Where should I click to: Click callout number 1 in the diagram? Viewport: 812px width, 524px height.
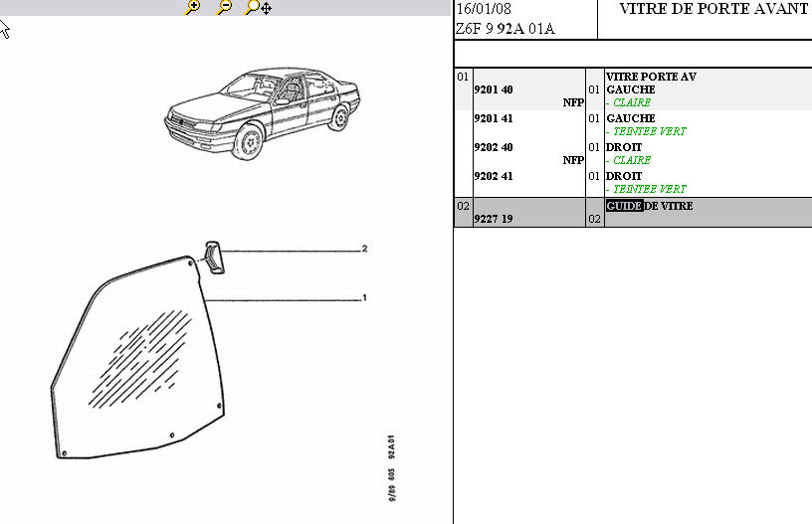[x=365, y=297]
